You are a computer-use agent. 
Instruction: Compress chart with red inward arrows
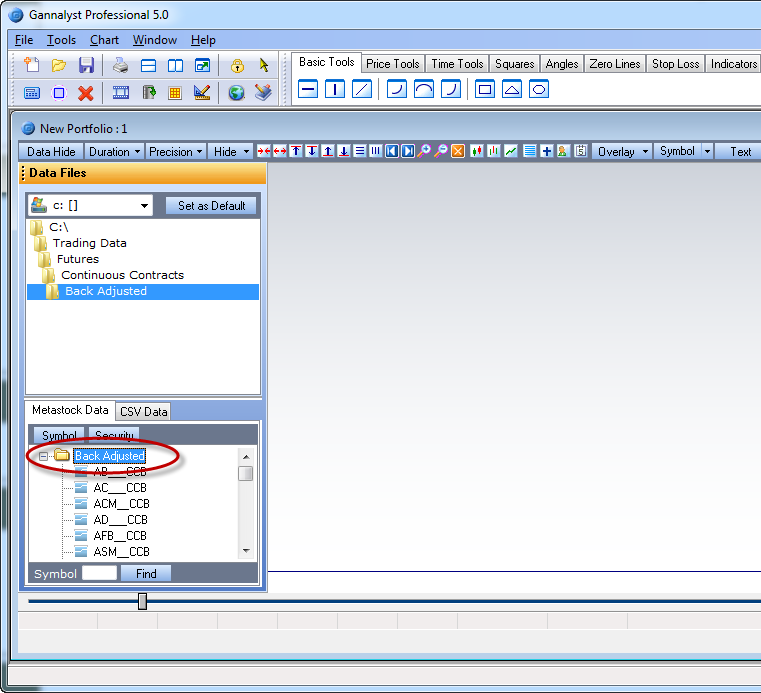point(264,151)
